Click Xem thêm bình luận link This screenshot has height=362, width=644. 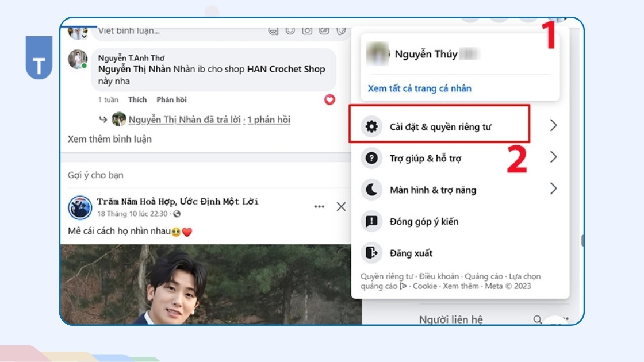[110, 139]
